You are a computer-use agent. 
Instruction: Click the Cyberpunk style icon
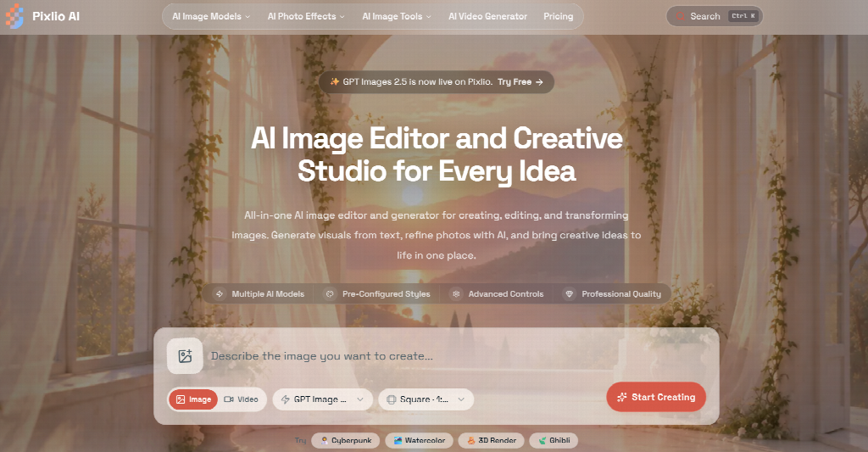[325, 441]
